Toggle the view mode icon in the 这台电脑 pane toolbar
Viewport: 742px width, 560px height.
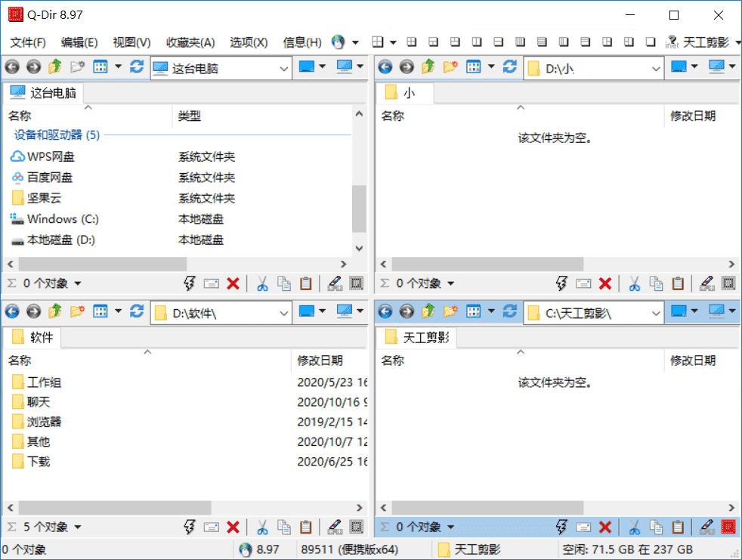102,67
